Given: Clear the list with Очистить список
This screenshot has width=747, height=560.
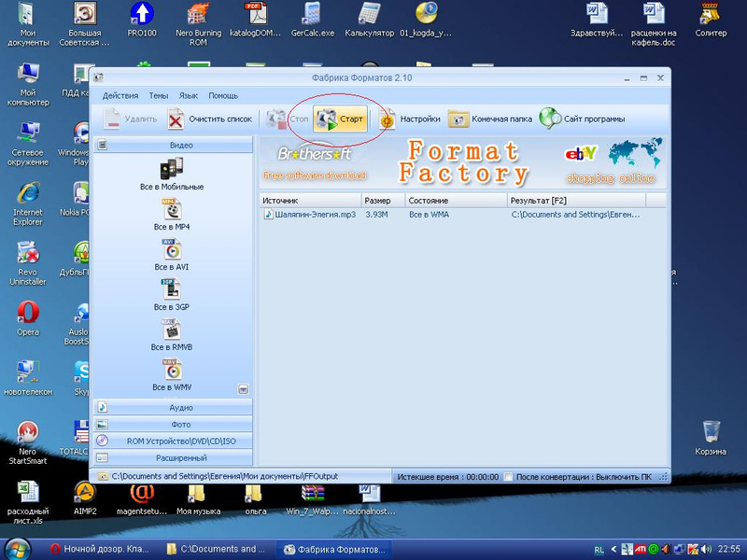Looking at the screenshot, I should tap(210, 119).
